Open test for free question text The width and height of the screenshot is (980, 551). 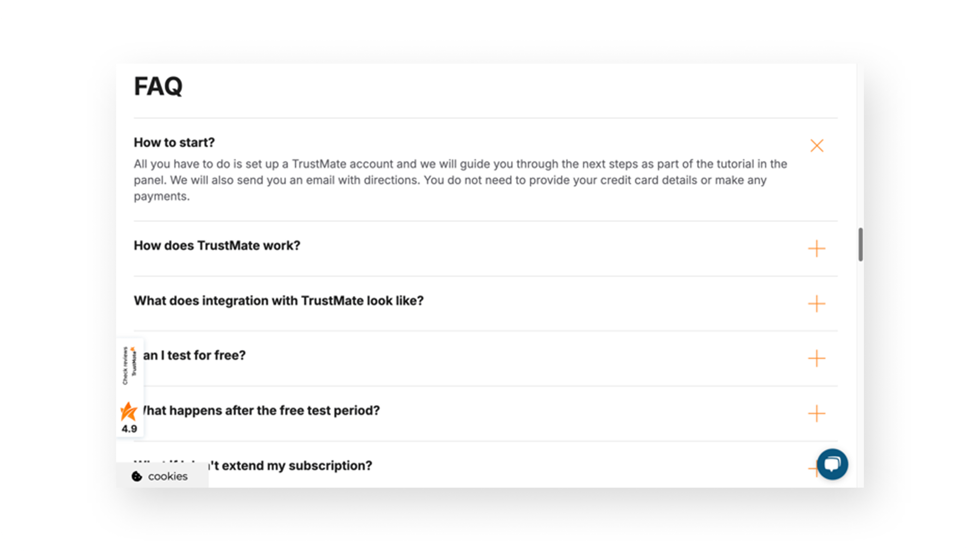[194, 356]
